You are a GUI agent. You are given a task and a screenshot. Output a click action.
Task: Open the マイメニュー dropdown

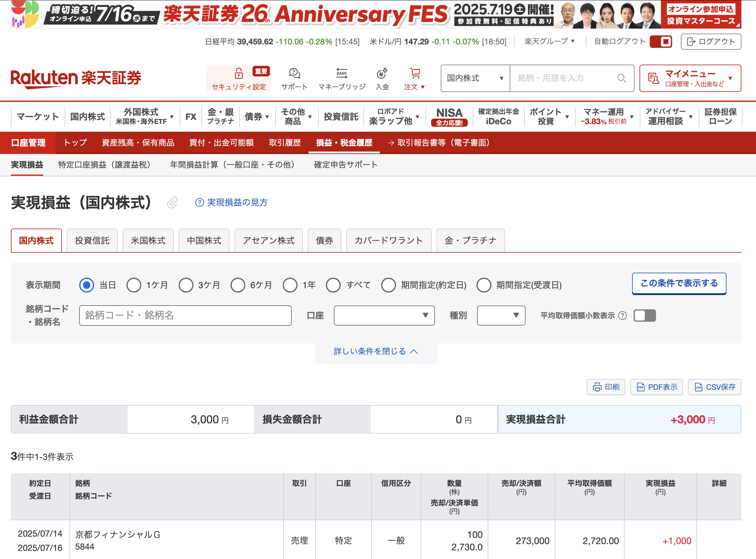[690, 78]
